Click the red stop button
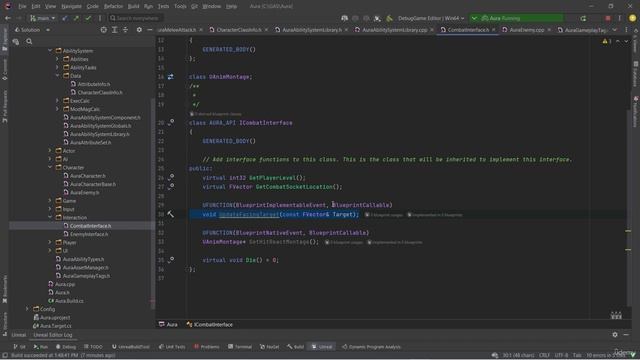640x360 pixels. coord(608,18)
